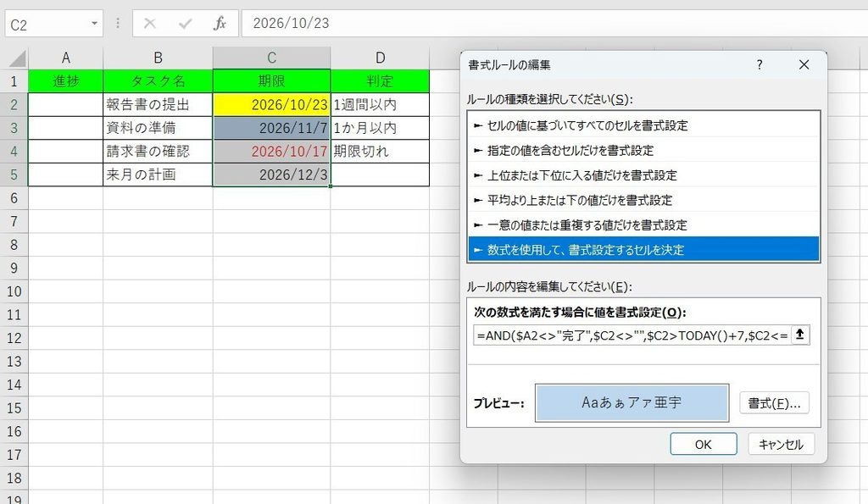The image size is (868, 504).
Task: Select rule type 数式を使用して、書式設定するセルを決定
Action: [x=643, y=250]
